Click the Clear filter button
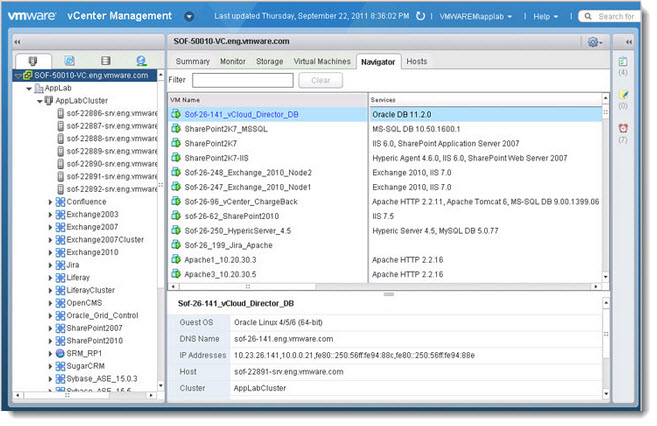This screenshot has height=426, width=657. tap(321, 80)
